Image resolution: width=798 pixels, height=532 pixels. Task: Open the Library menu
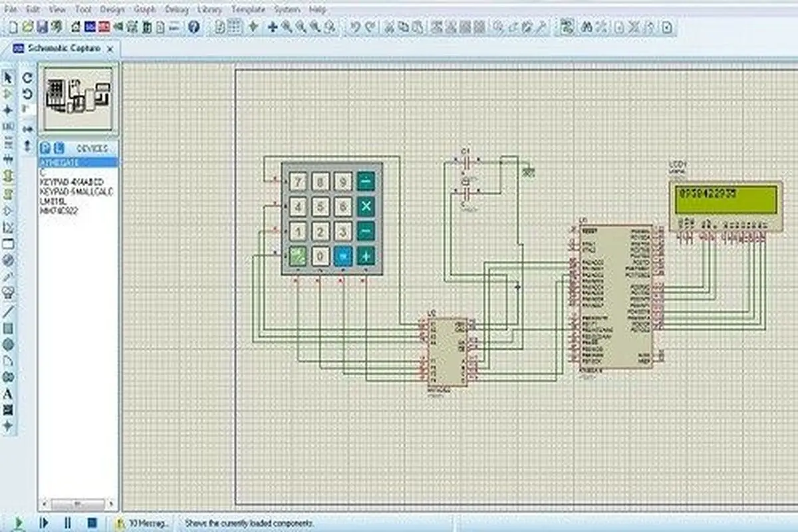click(x=209, y=10)
